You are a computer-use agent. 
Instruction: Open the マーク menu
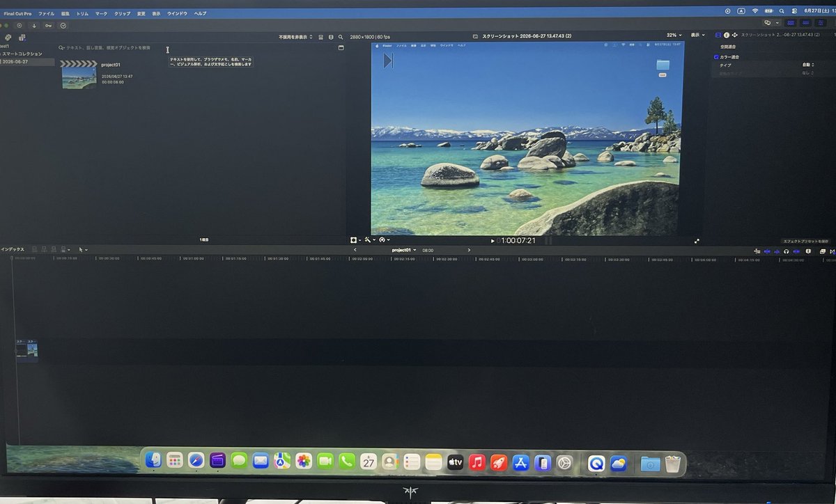click(102, 13)
